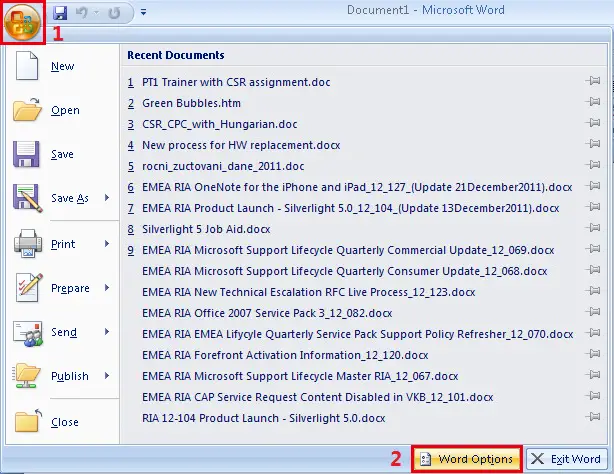Click the Save diskette menu icon
The image size is (614, 474).
coord(26,154)
